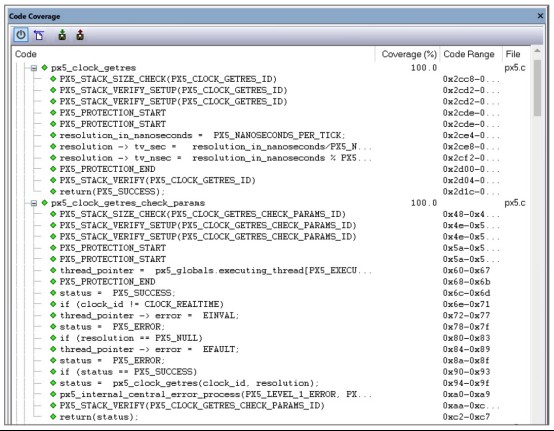Click the green diamond beside return(status);

click(x=53, y=417)
